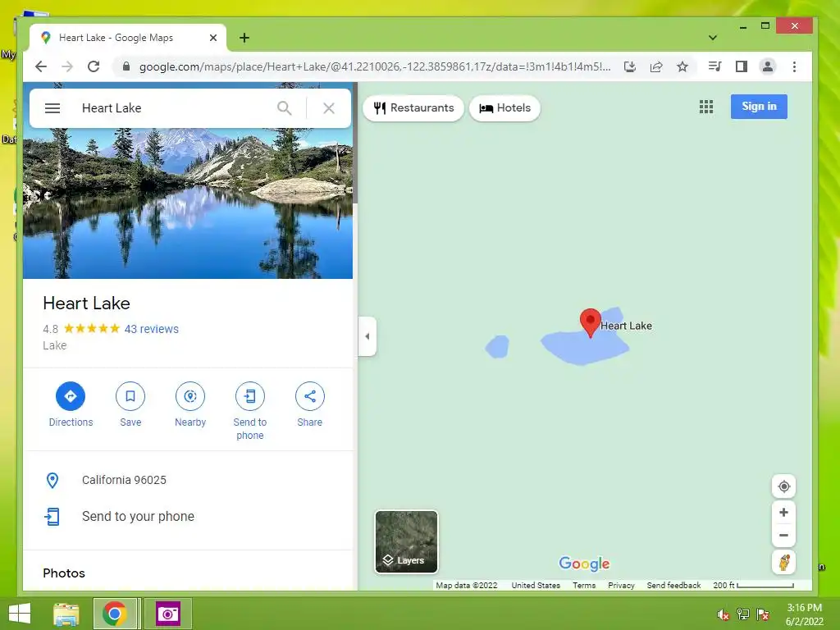The image size is (840, 630).
Task: Click the United States footer link
Action: (x=536, y=586)
